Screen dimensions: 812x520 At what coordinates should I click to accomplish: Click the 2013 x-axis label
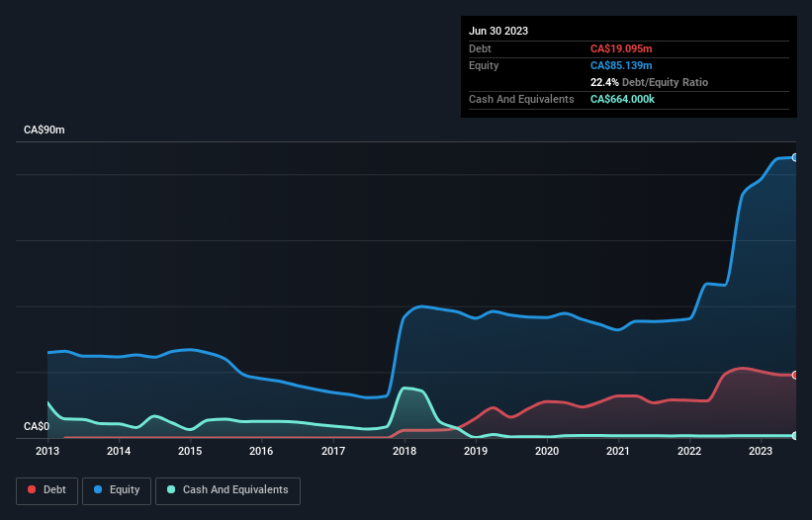tap(47, 451)
